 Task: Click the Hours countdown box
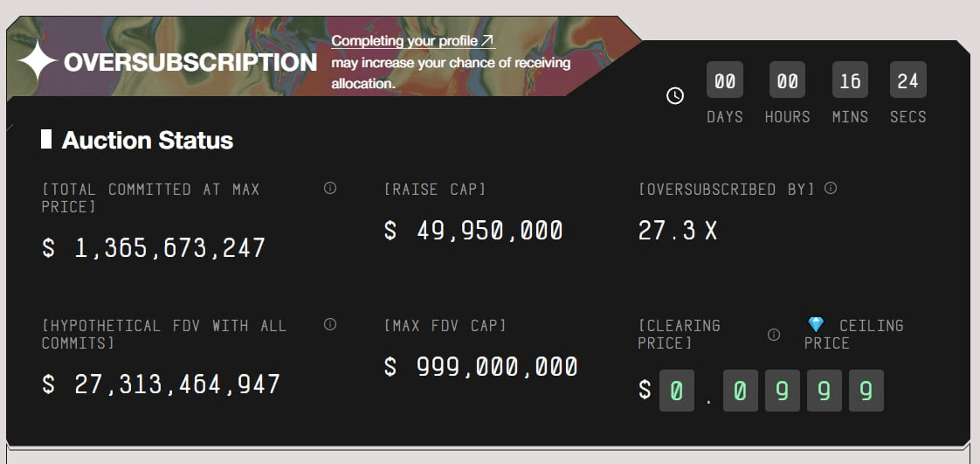click(x=787, y=81)
